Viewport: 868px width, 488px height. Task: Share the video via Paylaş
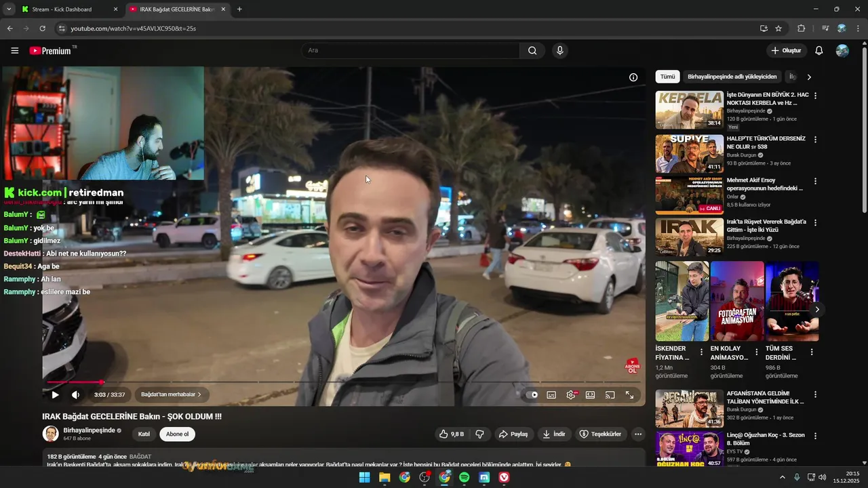(x=513, y=434)
